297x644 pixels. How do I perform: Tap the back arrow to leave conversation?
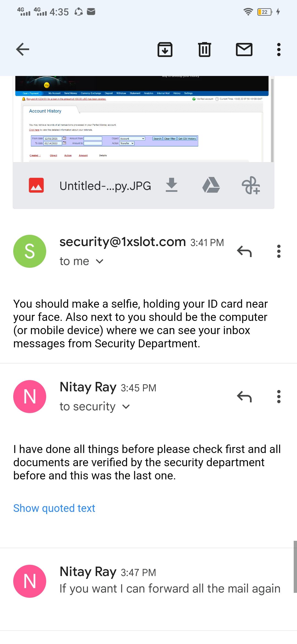point(23,50)
